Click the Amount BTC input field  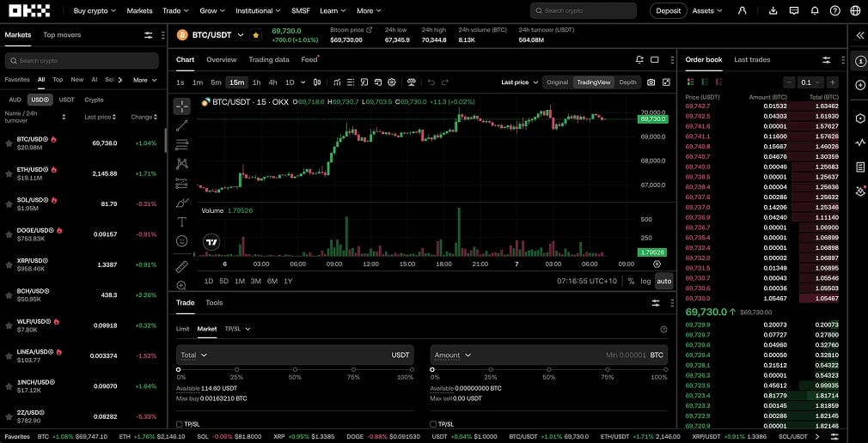[x=549, y=355]
